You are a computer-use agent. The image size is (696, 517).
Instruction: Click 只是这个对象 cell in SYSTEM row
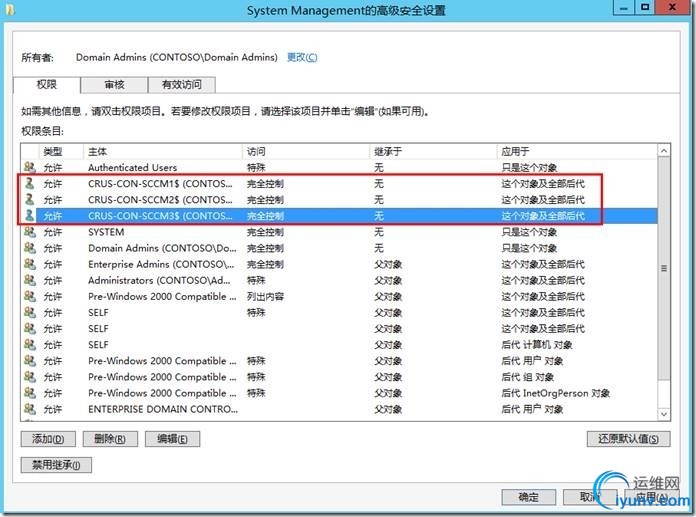click(529, 232)
